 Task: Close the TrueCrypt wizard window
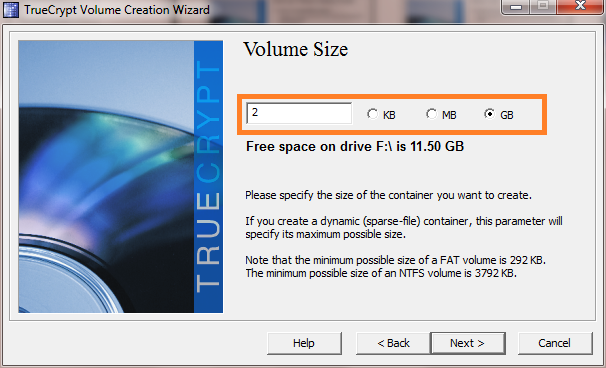[x=580, y=6]
